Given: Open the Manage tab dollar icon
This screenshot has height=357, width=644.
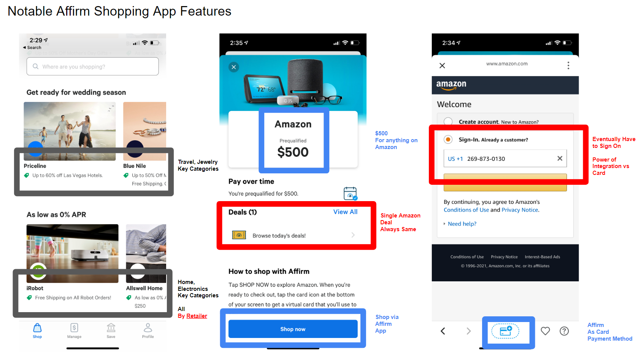Looking at the screenshot, I should 74,328.
